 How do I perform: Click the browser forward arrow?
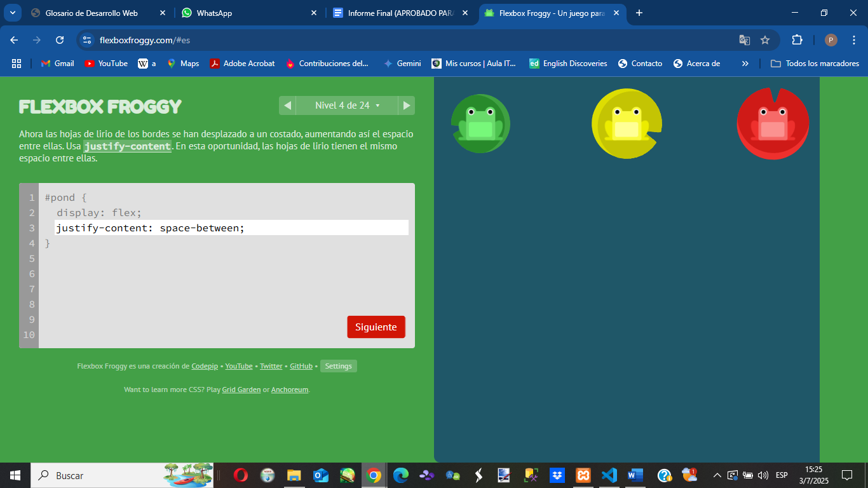click(37, 40)
